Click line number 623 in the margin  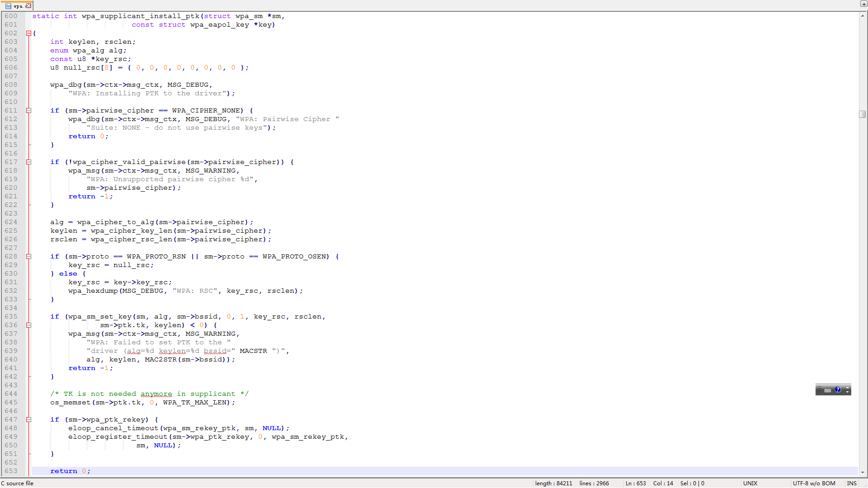11,214
